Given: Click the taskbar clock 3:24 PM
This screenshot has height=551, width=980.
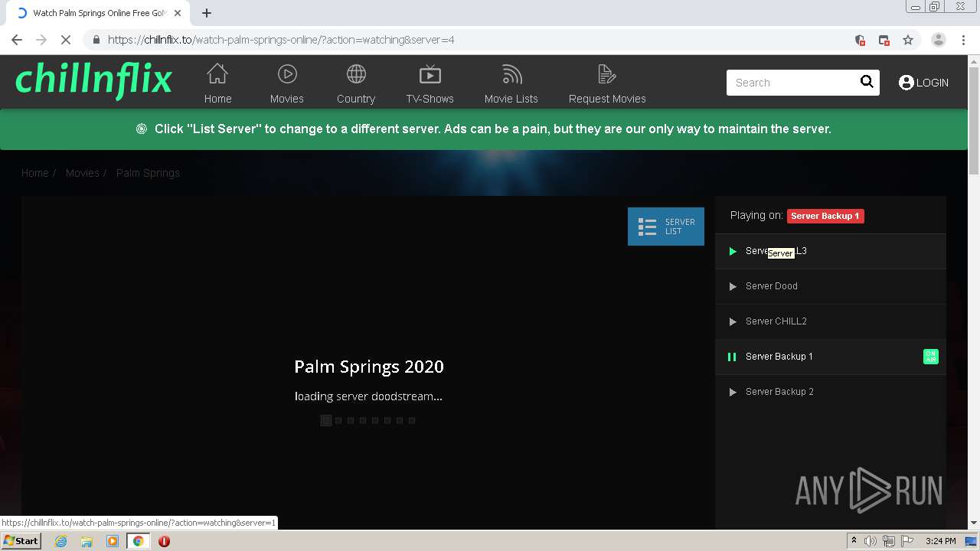Looking at the screenshot, I should point(941,541).
